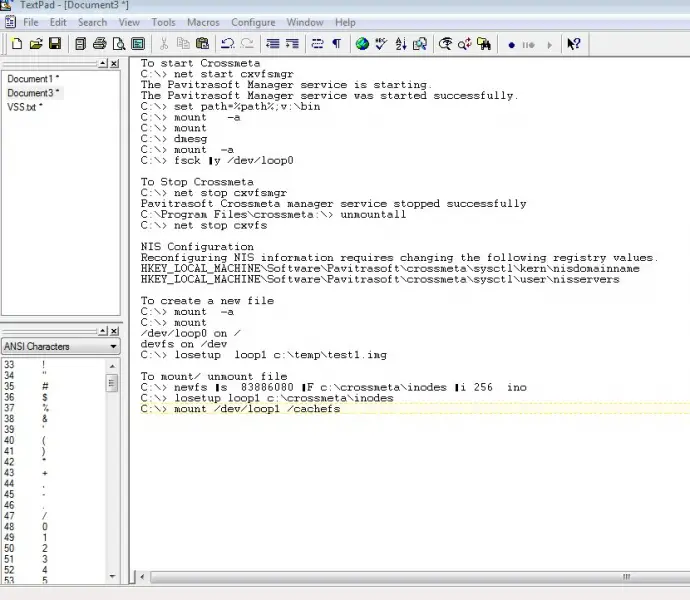Image resolution: width=690 pixels, height=600 pixels.
Task: Paste from clipboard toolbar icon
Action: (x=202, y=44)
